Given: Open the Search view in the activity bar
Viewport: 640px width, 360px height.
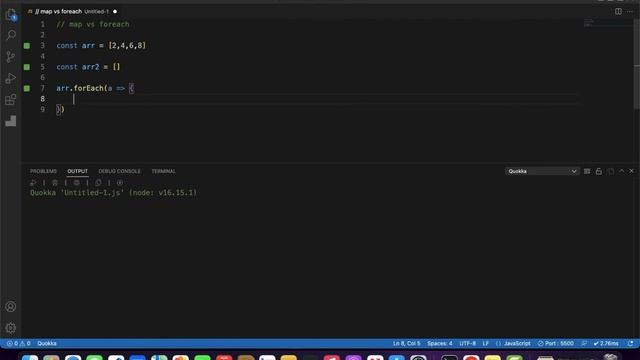Looking at the screenshot, I should pos(11,35).
